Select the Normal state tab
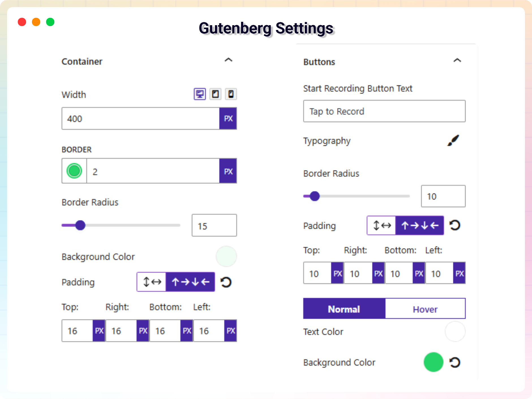Screen dimensions: 532x399 pyautogui.click(x=344, y=309)
